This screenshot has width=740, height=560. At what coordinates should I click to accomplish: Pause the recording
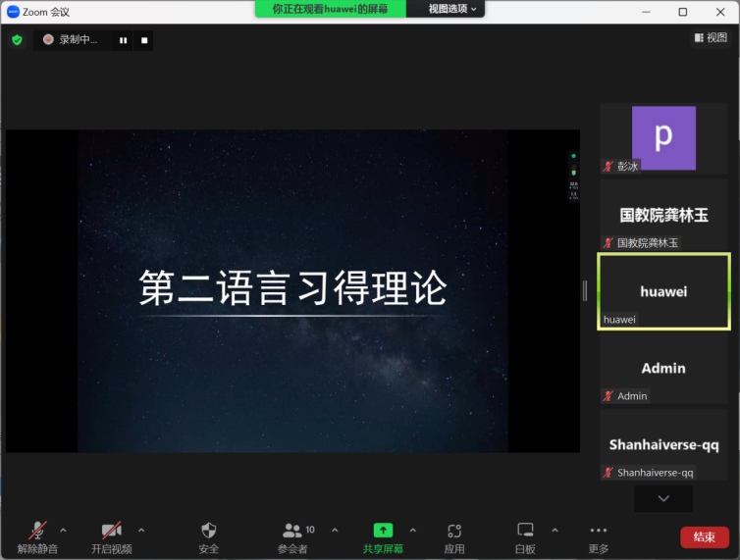pos(124,40)
